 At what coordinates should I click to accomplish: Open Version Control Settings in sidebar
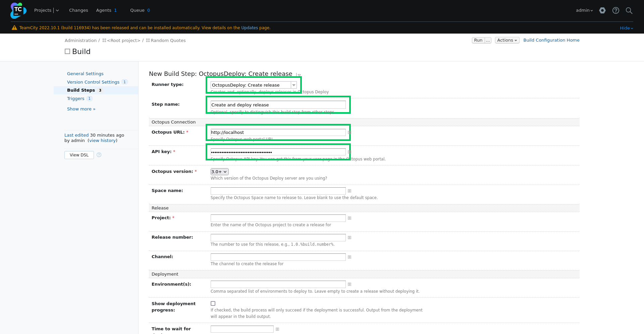point(93,82)
